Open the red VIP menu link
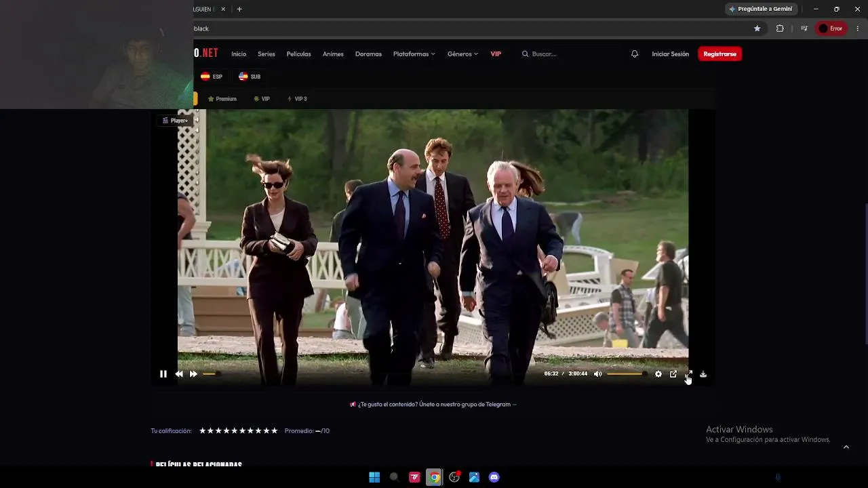 pos(496,54)
